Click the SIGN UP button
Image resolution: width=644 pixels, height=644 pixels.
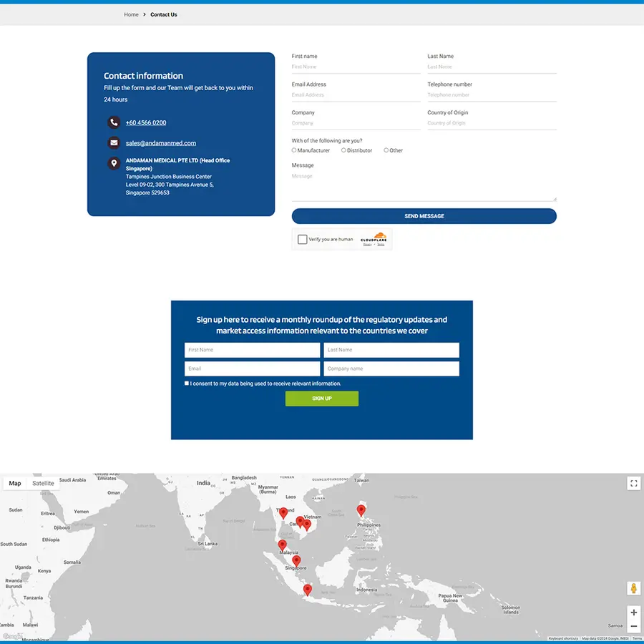pyautogui.click(x=322, y=399)
